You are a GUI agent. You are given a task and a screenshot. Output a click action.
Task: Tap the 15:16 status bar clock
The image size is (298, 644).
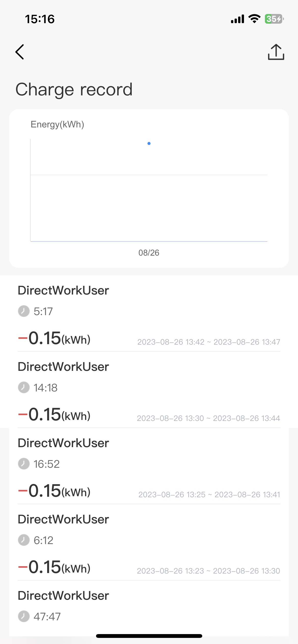40,19
